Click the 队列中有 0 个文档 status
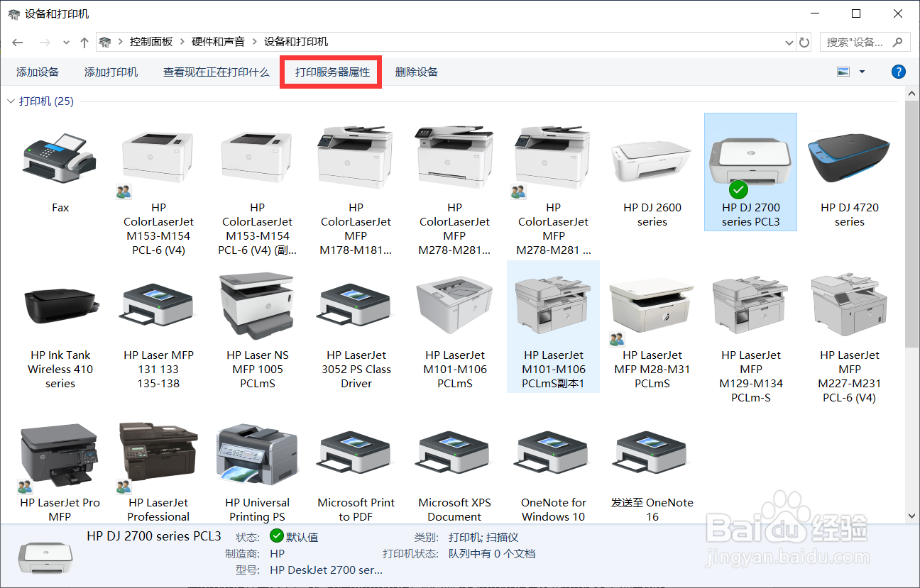Viewport: 920px width, 588px height. coord(491,553)
